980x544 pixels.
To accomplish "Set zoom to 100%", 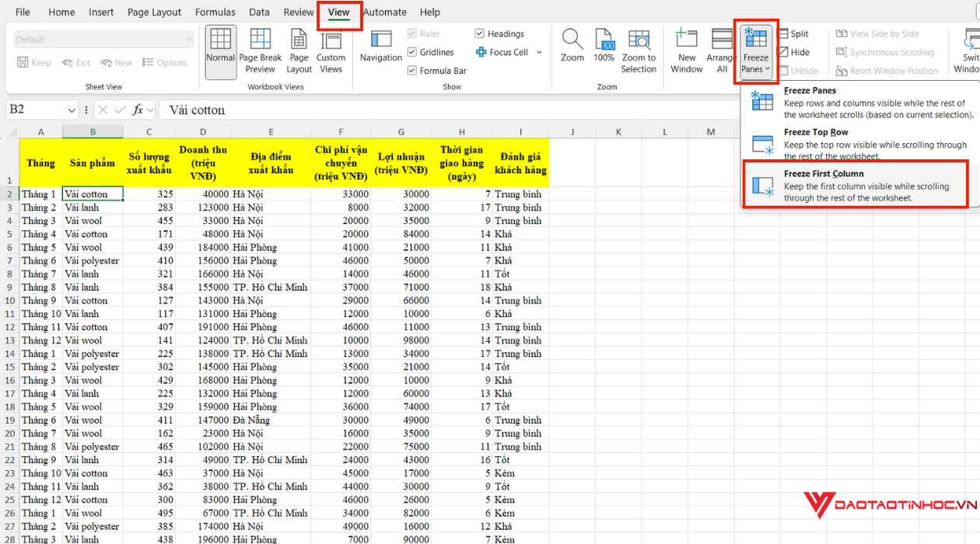I will click(x=604, y=47).
